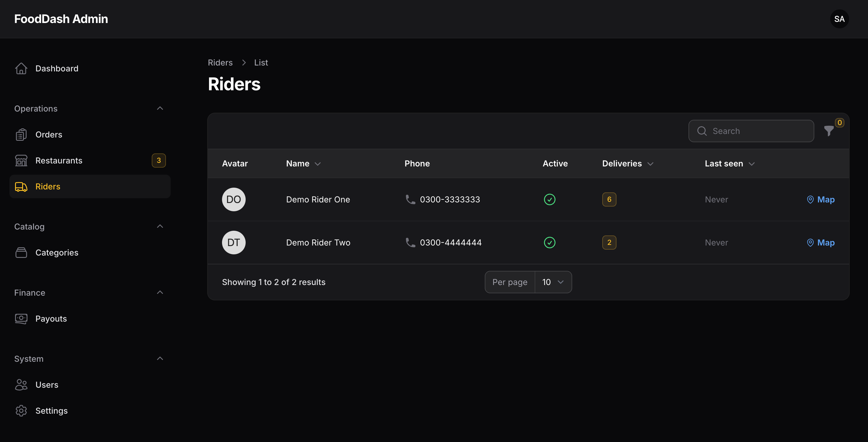Click the Users people icon
Viewport: 868px width, 442px height.
pyautogui.click(x=21, y=385)
